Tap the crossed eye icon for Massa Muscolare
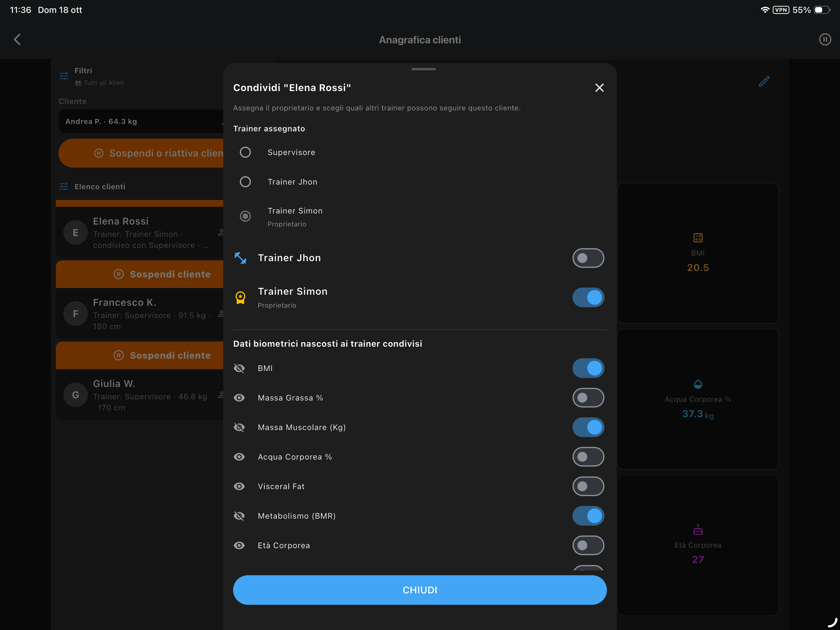The height and width of the screenshot is (630, 840). coord(239,428)
